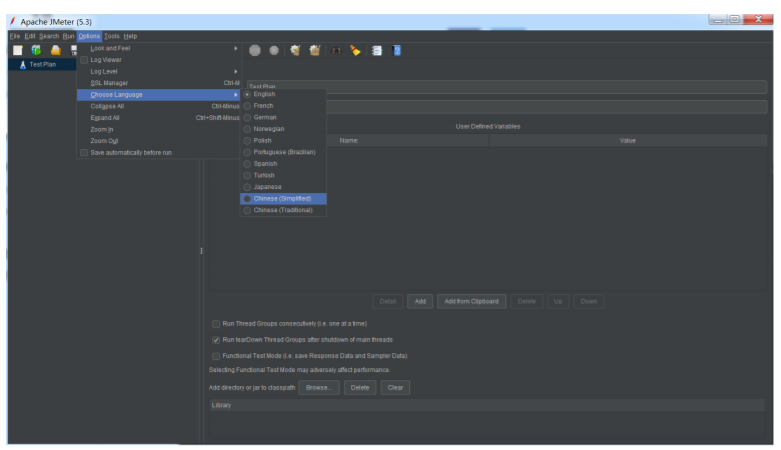This screenshot has width=781, height=450.
Task: Click the Test Plan name input field
Action: [507, 87]
